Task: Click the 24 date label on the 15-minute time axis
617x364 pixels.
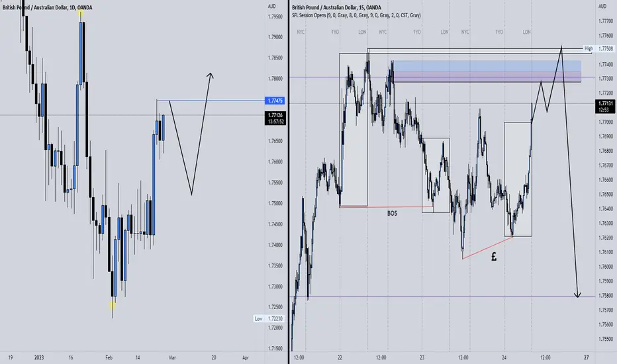Action: click(504, 357)
